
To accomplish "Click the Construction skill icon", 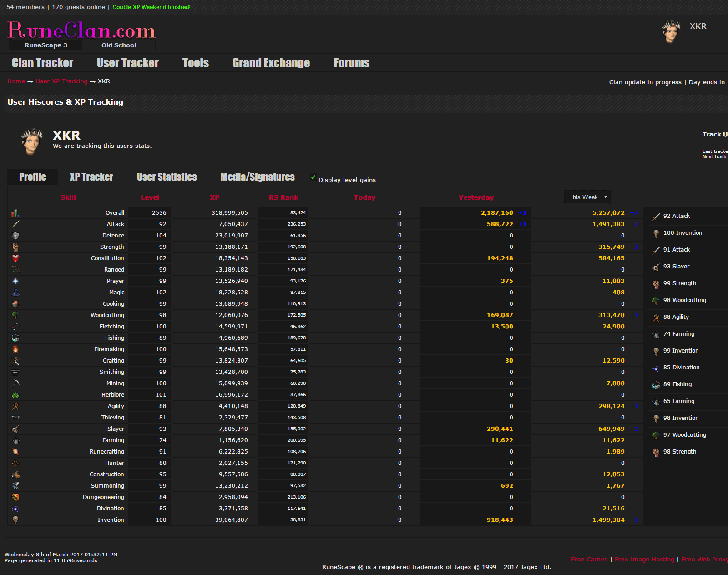I will pos(15,474).
